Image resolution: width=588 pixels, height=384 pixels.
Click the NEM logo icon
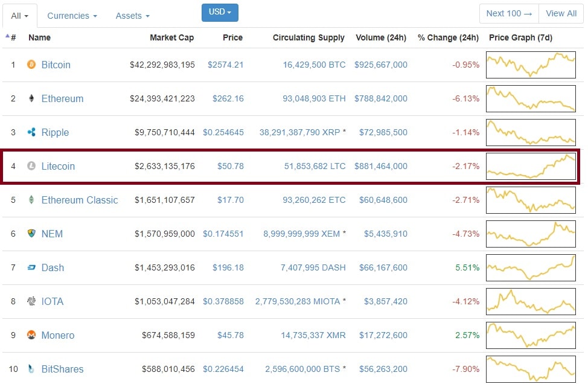(x=31, y=234)
